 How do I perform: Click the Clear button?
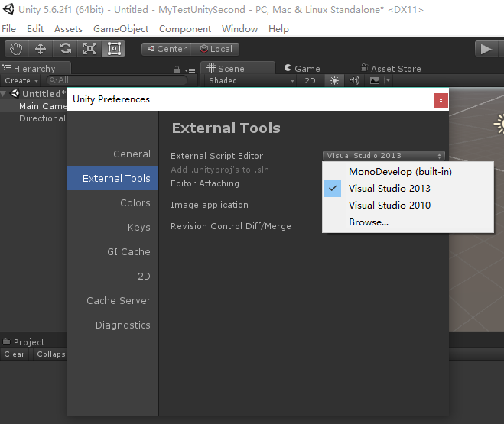15,354
